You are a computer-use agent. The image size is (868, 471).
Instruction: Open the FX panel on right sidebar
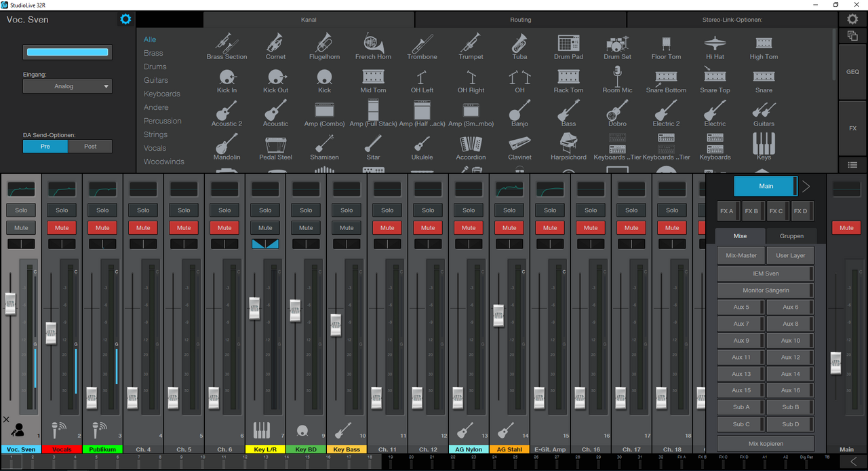point(853,128)
